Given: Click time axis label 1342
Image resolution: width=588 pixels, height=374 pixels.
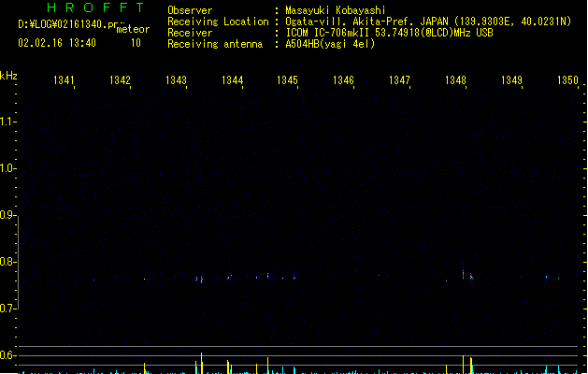Looking at the screenshot, I should point(120,80).
